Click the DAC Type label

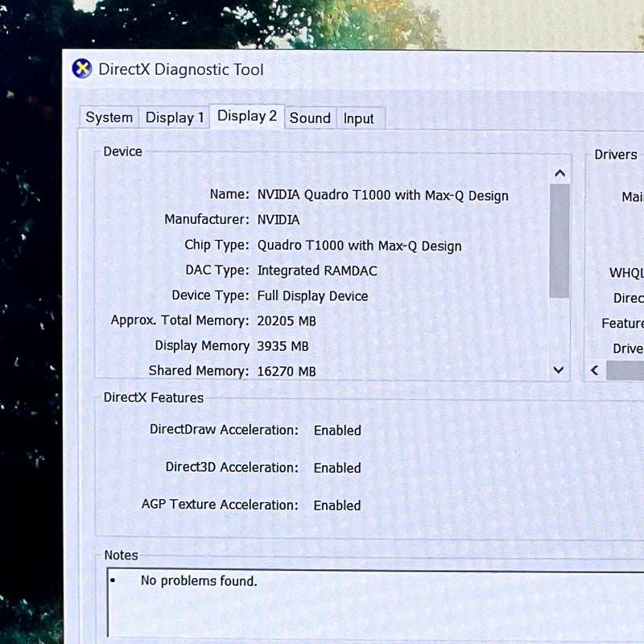pos(217,270)
